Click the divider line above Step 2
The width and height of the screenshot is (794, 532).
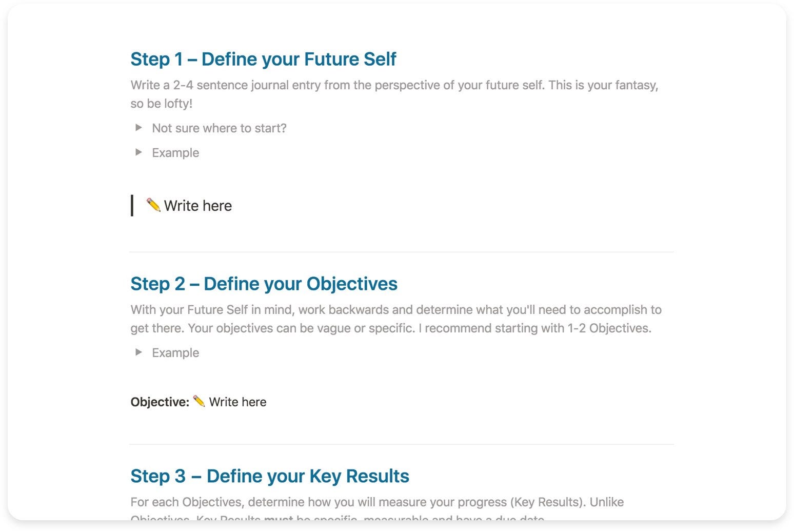[402, 252]
